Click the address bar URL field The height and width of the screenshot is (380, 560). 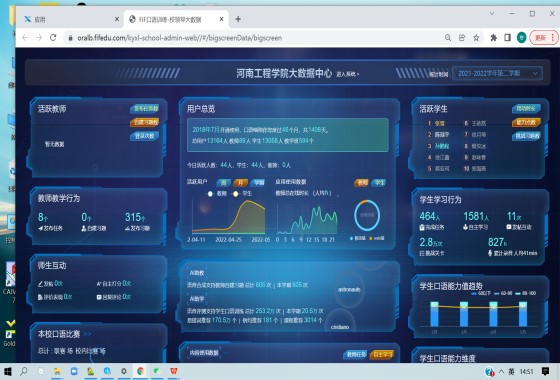coord(254,38)
